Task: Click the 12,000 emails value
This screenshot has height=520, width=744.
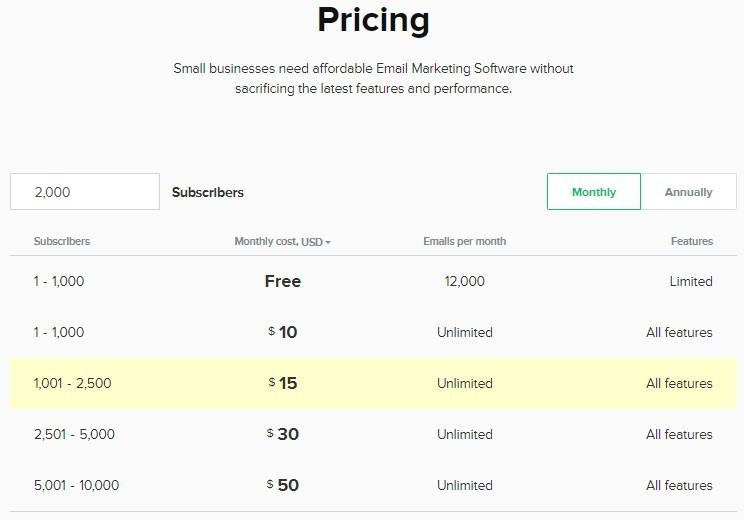Action: [x=464, y=281]
